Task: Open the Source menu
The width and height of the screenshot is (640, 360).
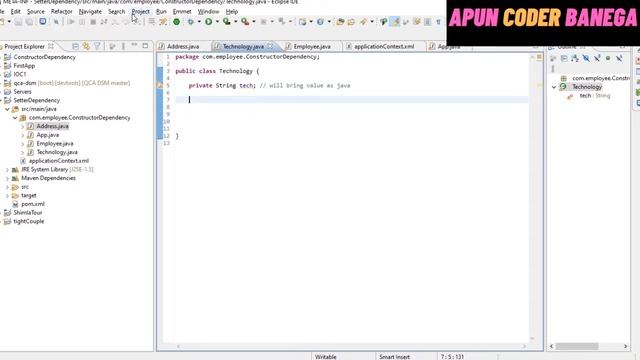Action: [x=36, y=11]
